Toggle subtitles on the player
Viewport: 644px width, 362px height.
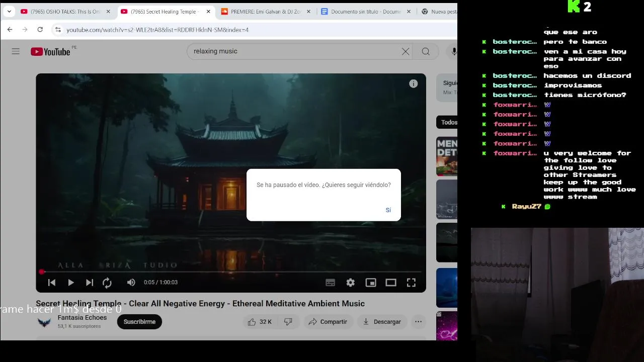coord(330,283)
